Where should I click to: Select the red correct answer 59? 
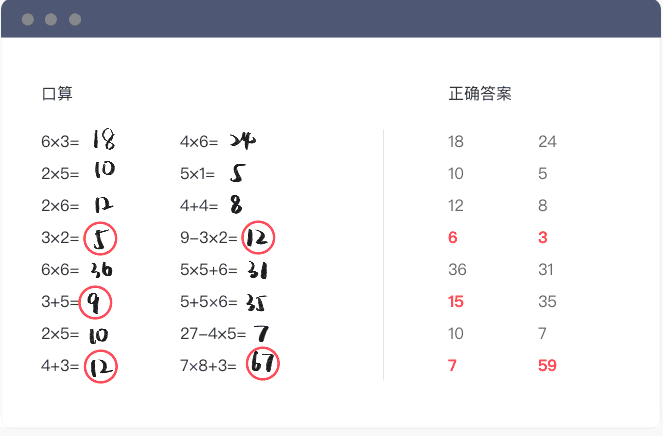[x=547, y=366]
